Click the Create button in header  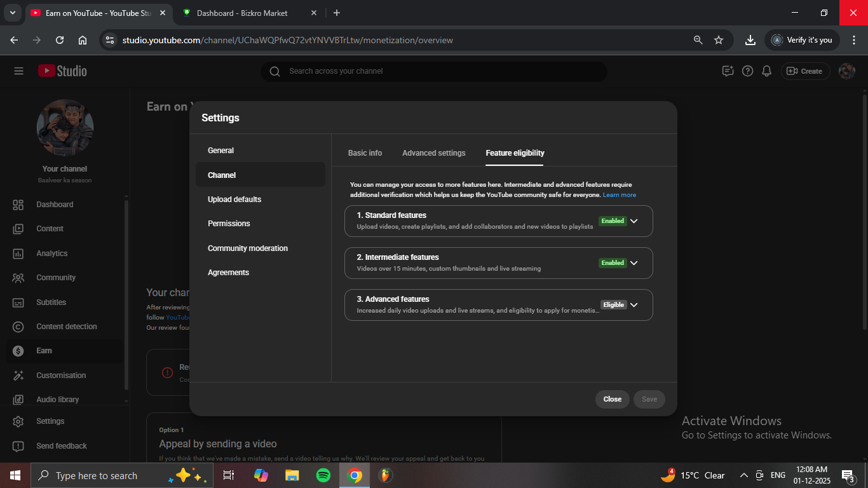click(805, 71)
